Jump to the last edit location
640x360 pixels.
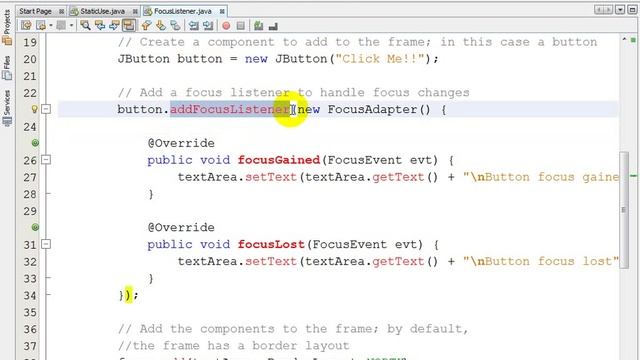26,26
